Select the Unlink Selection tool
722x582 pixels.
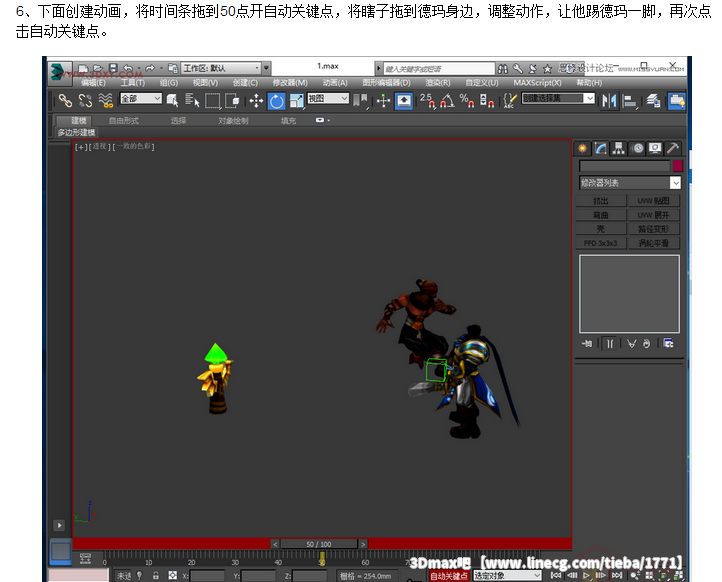coord(85,100)
